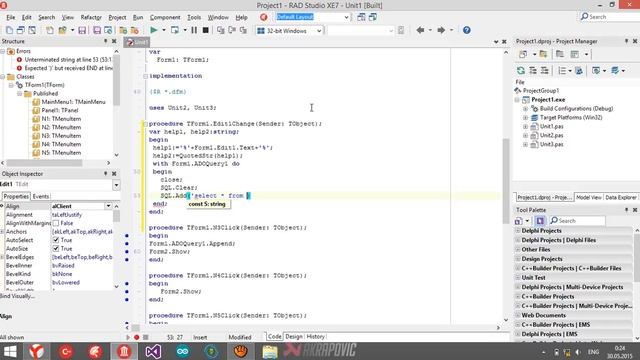Screen dimensions: 640x360
Task: Collapse the Classes node in Structure
Action: [2, 77]
